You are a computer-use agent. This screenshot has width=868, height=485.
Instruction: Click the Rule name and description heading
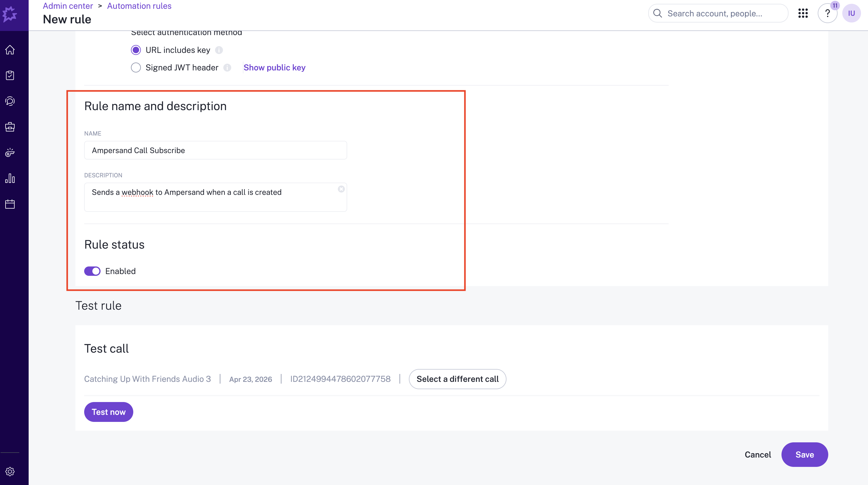(155, 106)
